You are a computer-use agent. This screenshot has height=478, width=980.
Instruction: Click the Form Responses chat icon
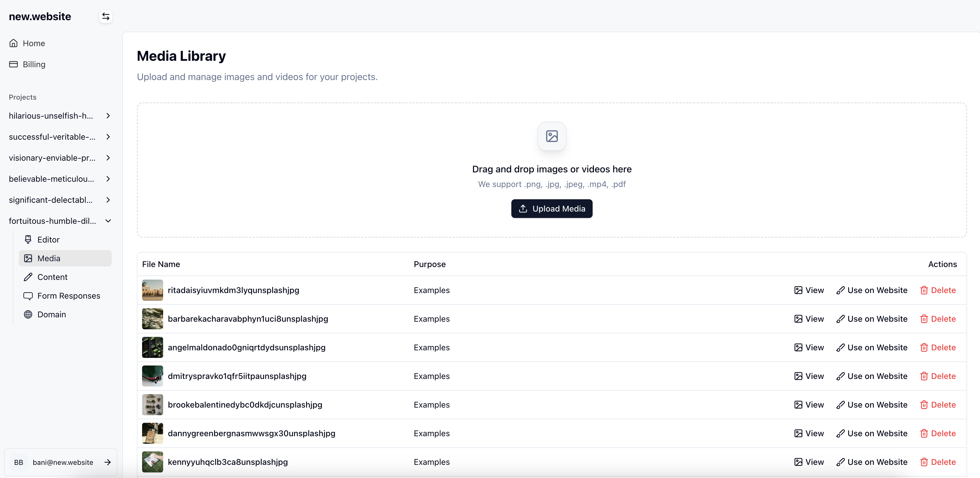point(28,296)
